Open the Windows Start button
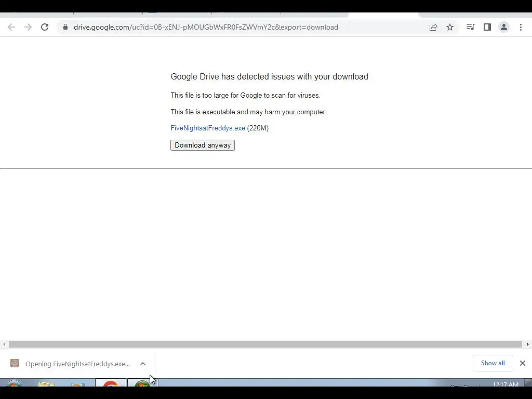532x399 pixels. (x=14, y=383)
